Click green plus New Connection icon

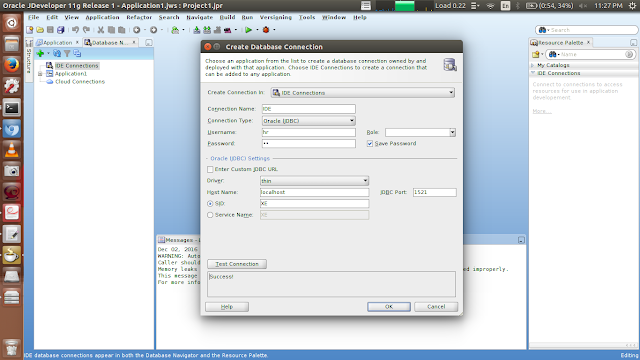click(x=40, y=53)
